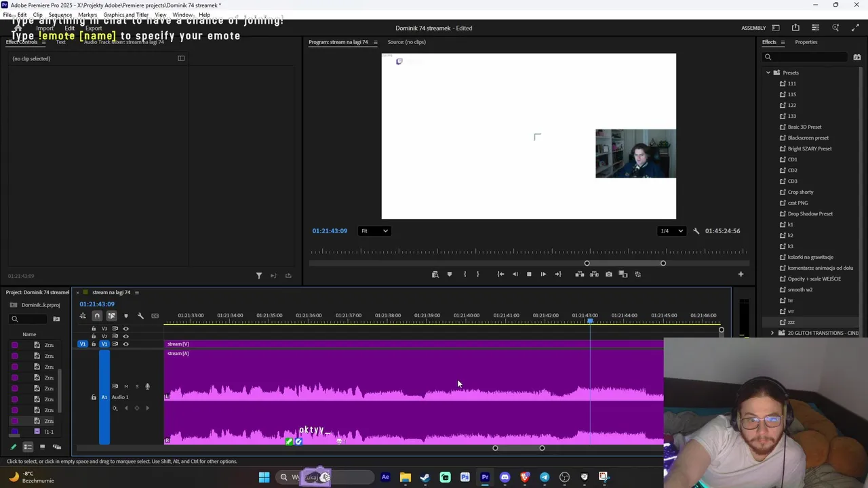Click Mark Out brace button
Image resolution: width=868 pixels, height=488 pixels.
coord(478,274)
